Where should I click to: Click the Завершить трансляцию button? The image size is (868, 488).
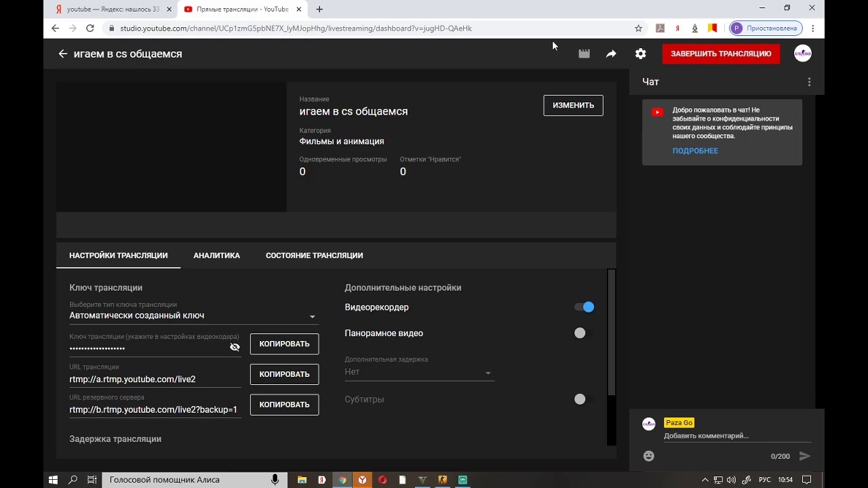point(721,54)
